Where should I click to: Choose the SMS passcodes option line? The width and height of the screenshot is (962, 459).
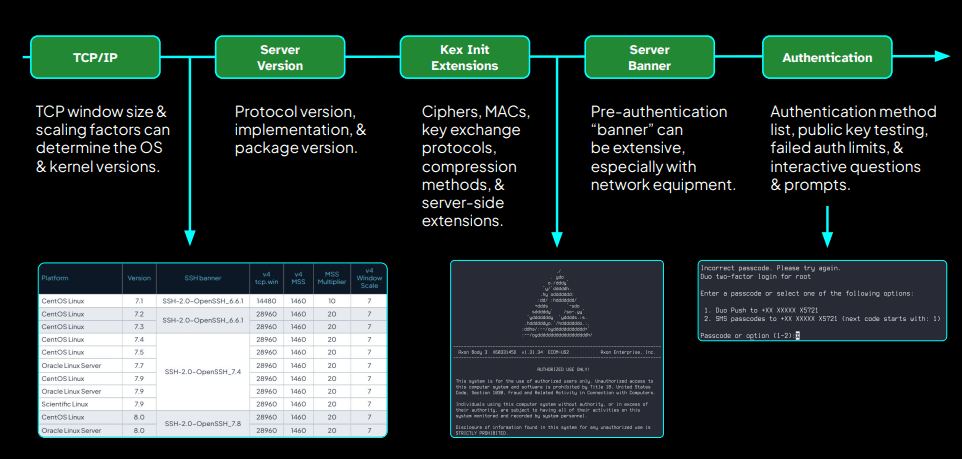(x=822, y=318)
